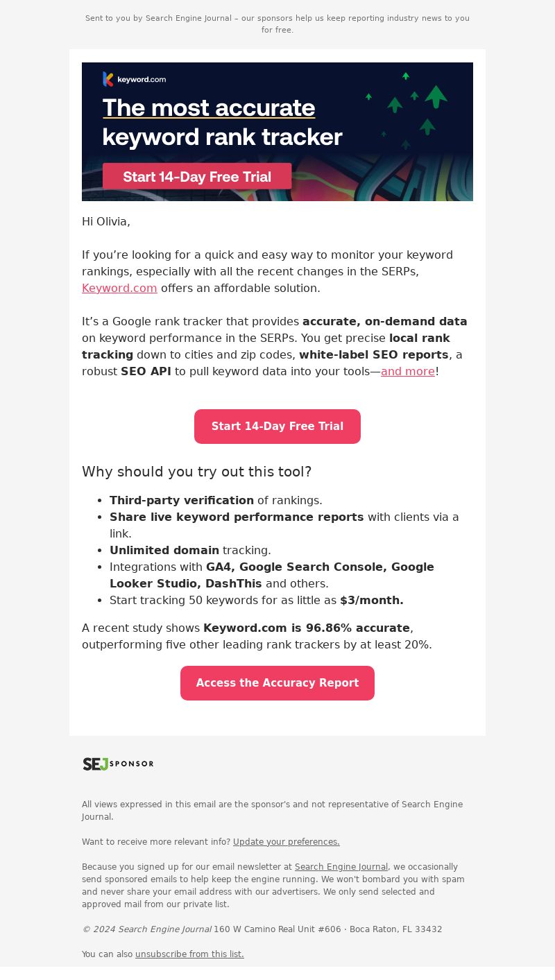The image size is (555, 980).
Task: Click unsubscribe from this list
Action: click(x=189, y=954)
